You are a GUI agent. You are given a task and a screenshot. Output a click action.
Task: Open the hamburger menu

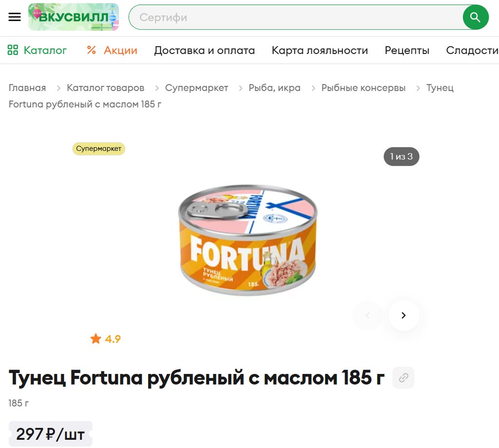pyautogui.click(x=15, y=17)
